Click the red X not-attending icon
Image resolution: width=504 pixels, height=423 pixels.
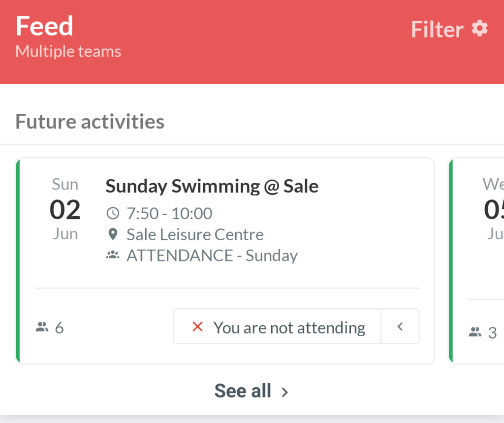click(197, 326)
